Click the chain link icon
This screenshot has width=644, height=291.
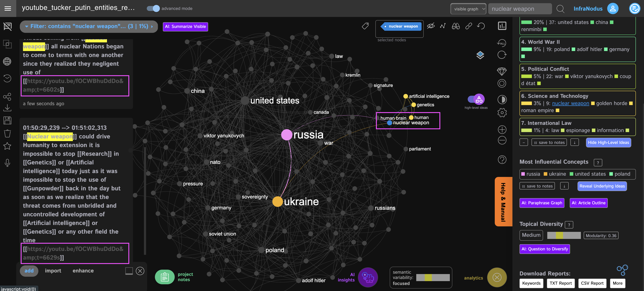tap(468, 26)
